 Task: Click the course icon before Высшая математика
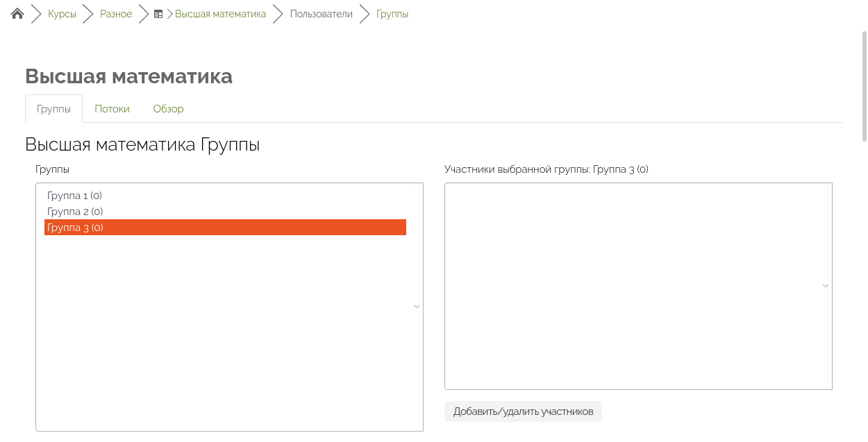(158, 14)
